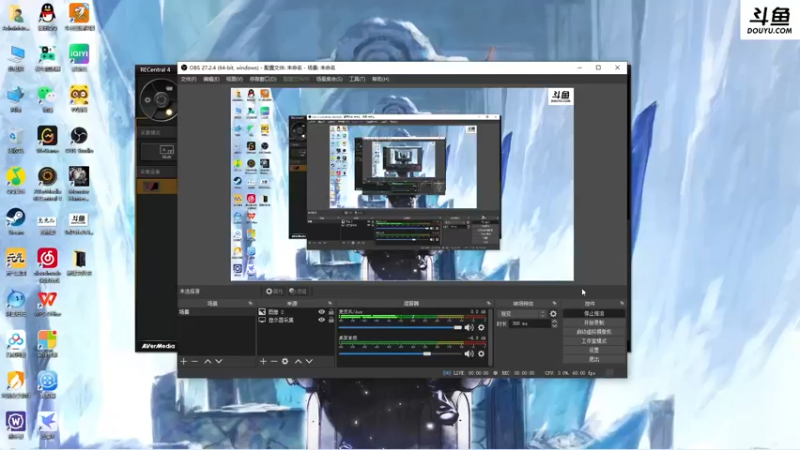Move the source down in the Sources panel
The height and width of the screenshot is (450, 800).
tap(309, 361)
